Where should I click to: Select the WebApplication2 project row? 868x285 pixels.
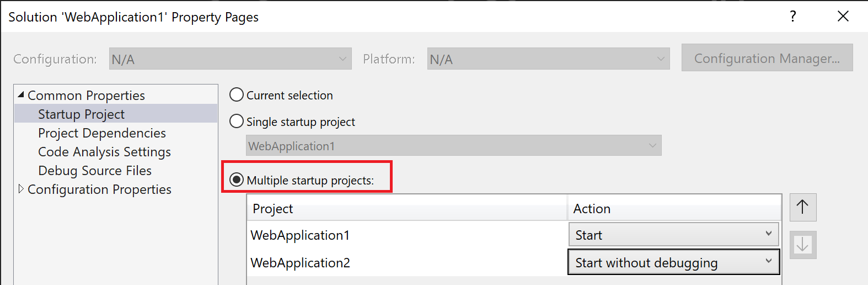pyautogui.click(x=407, y=262)
